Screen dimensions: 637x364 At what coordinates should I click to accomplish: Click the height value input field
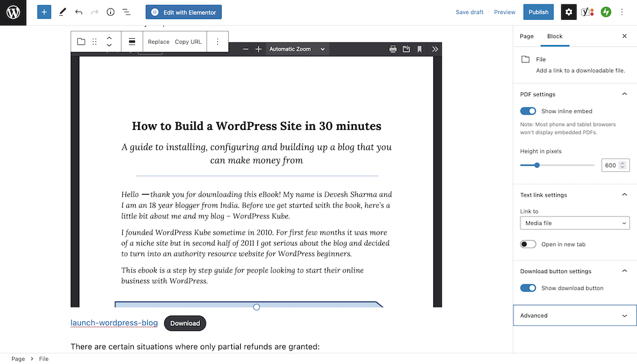coord(610,165)
